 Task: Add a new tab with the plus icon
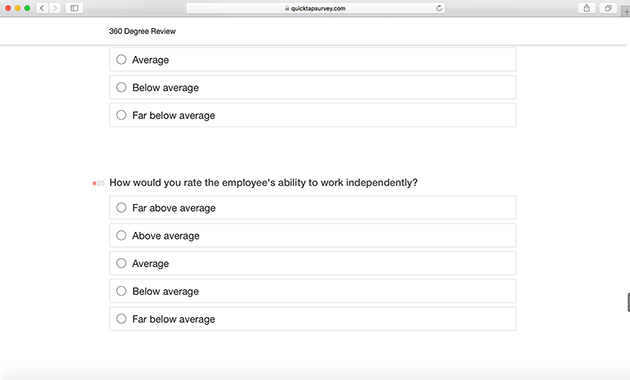point(626,12)
